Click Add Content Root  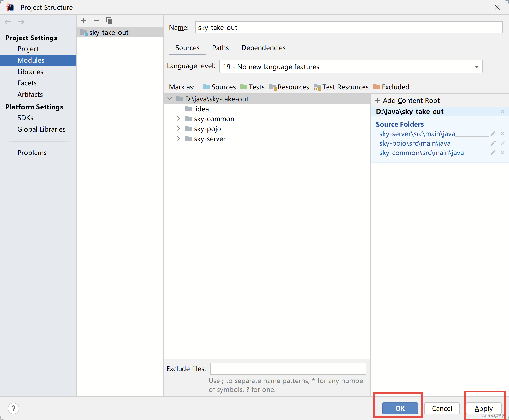pos(408,100)
